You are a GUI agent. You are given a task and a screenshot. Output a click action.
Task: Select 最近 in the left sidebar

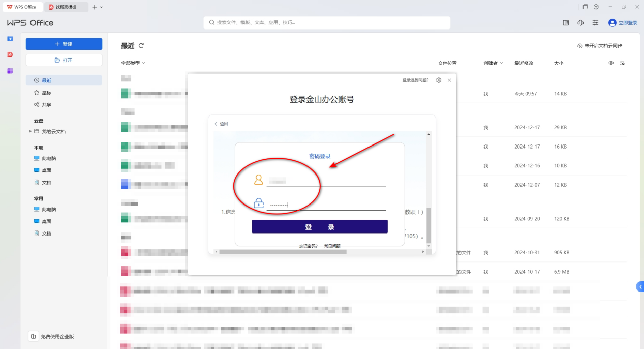click(64, 80)
